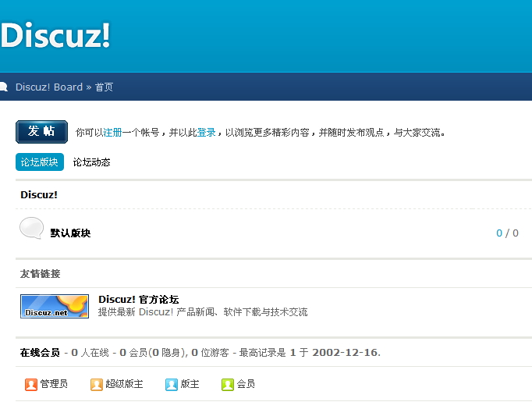Click the 0 / 0 post count
Image resolution: width=532 pixels, height=409 pixels.
507,233
